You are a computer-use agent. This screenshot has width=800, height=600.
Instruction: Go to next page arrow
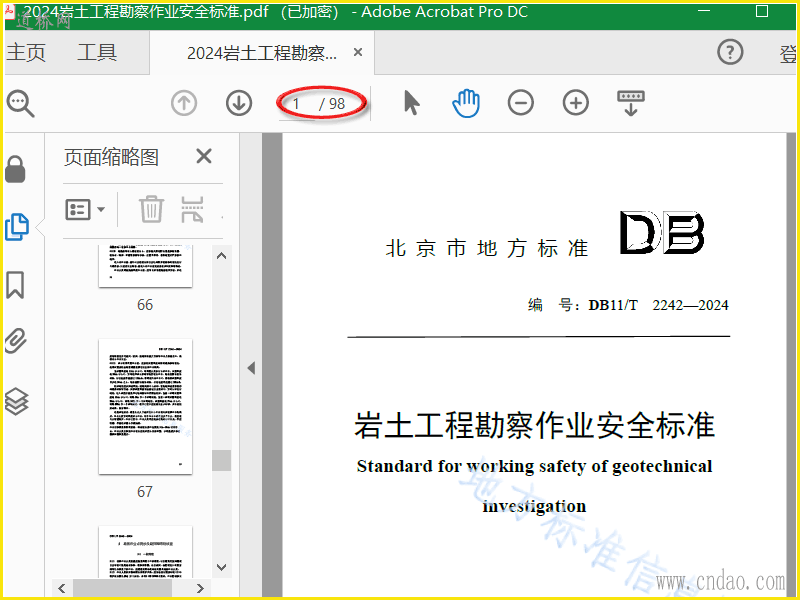point(239,103)
